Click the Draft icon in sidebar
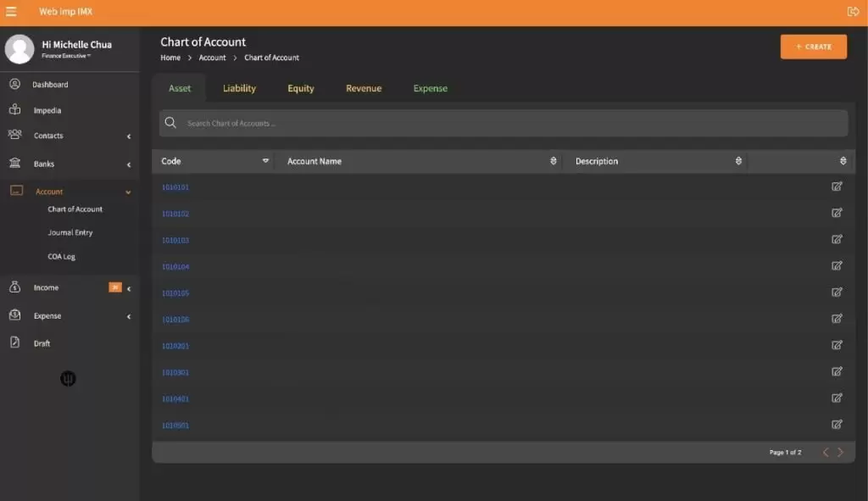Image resolution: width=868 pixels, height=501 pixels. (x=14, y=342)
